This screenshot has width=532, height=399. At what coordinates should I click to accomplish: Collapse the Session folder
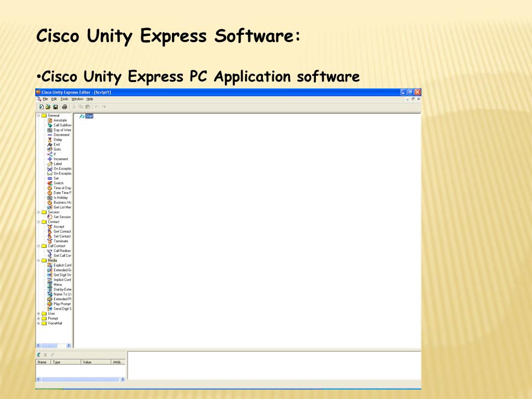coord(38,212)
